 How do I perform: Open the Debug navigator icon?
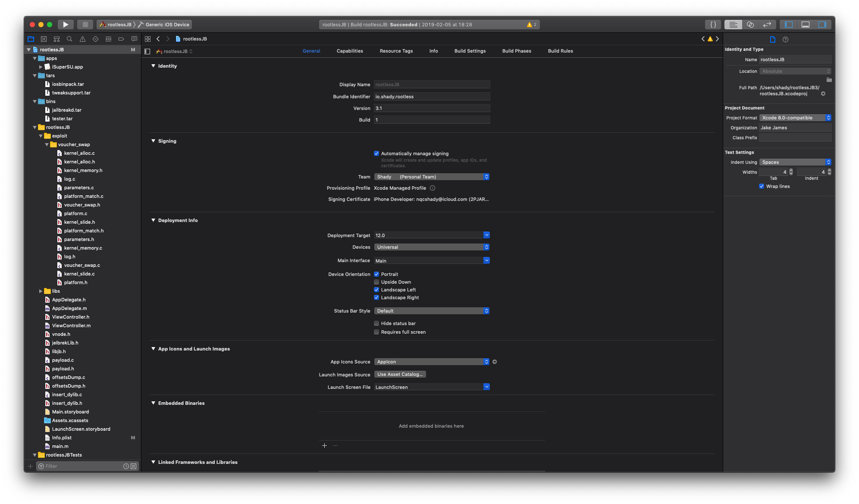coord(108,39)
